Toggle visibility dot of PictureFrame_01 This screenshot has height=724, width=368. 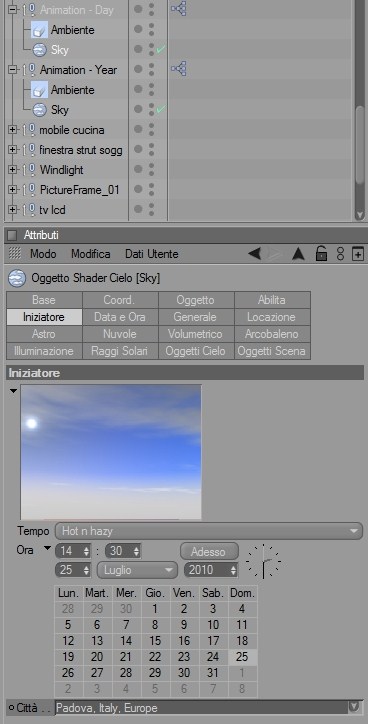pos(138,190)
